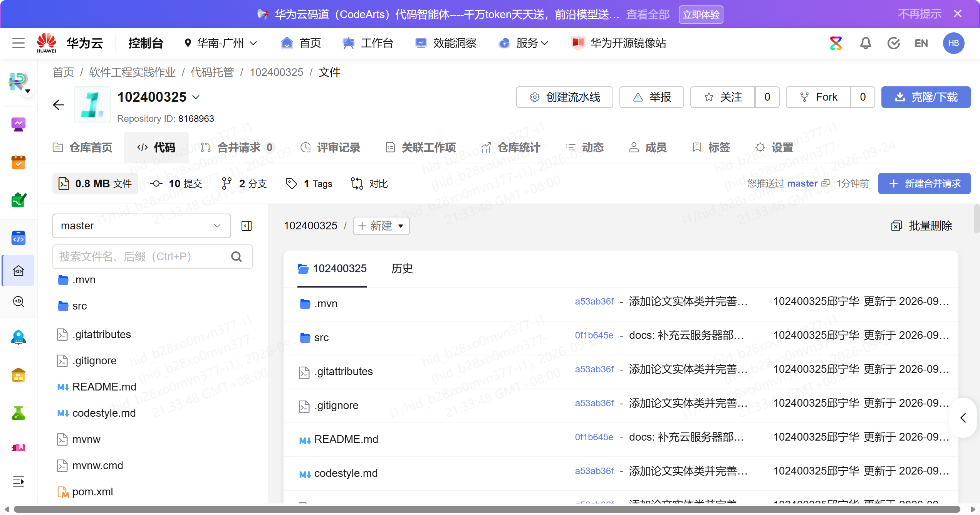Switch language with EN button

(921, 43)
